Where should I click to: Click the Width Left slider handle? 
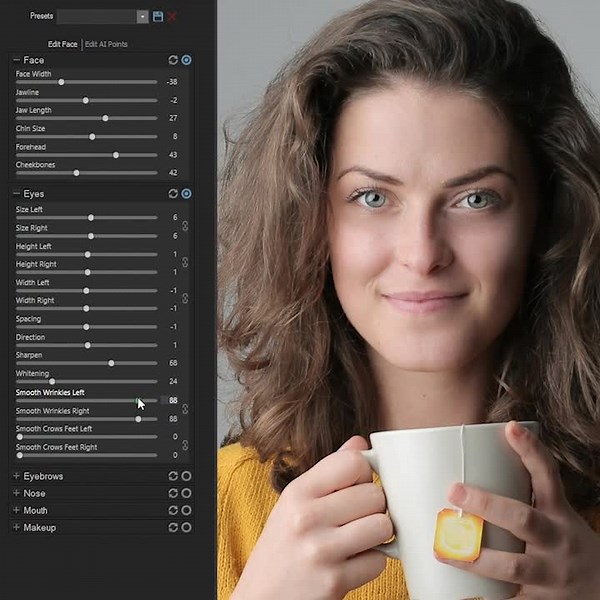pyautogui.click(x=86, y=291)
